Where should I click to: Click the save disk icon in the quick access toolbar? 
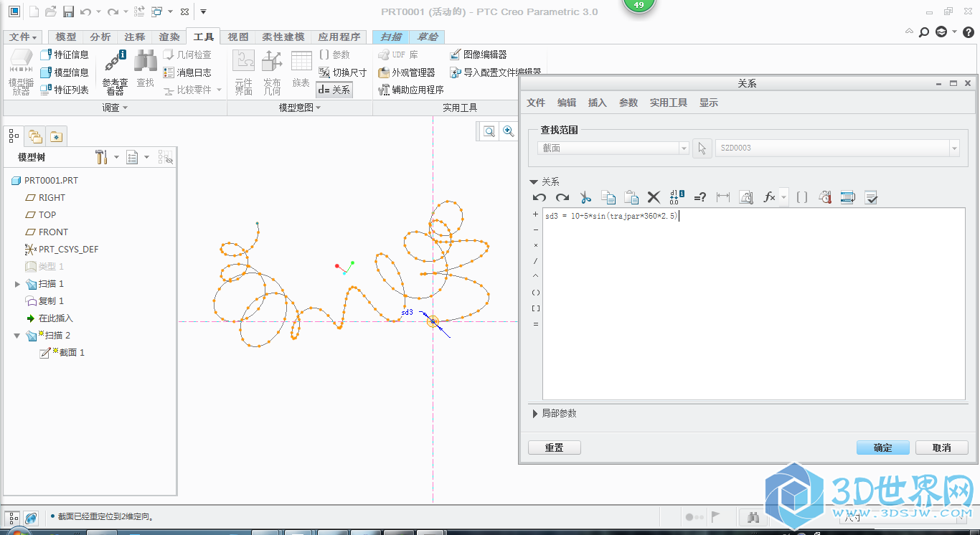tap(68, 11)
